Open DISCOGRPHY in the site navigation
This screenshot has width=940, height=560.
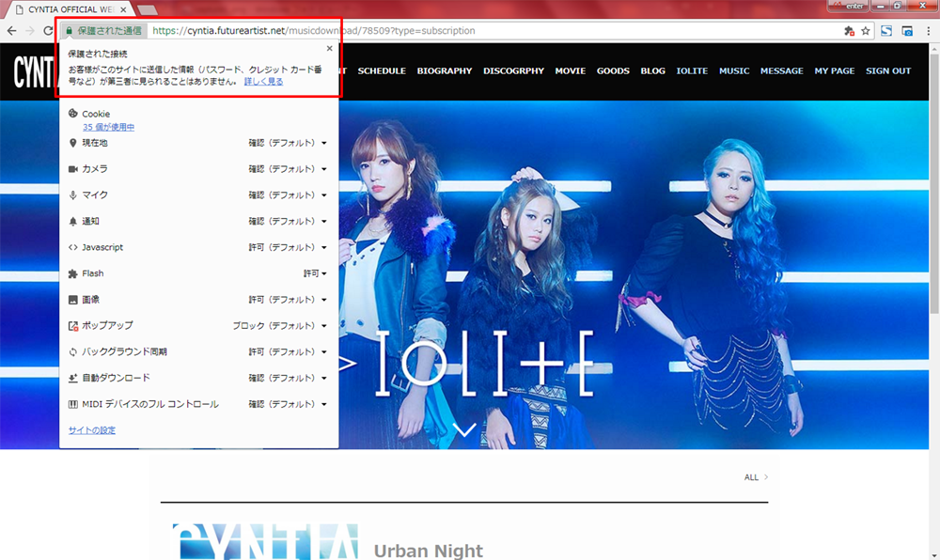click(x=514, y=70)
